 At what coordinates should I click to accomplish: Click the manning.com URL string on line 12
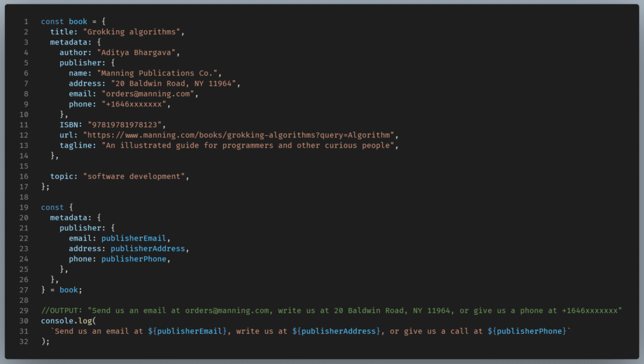(x=240, y=135)
